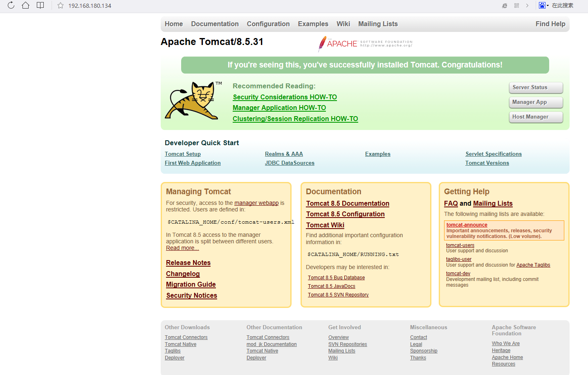Open the Contact link under Miscellaneous
The image size is (588, 375).
(418, 337)
